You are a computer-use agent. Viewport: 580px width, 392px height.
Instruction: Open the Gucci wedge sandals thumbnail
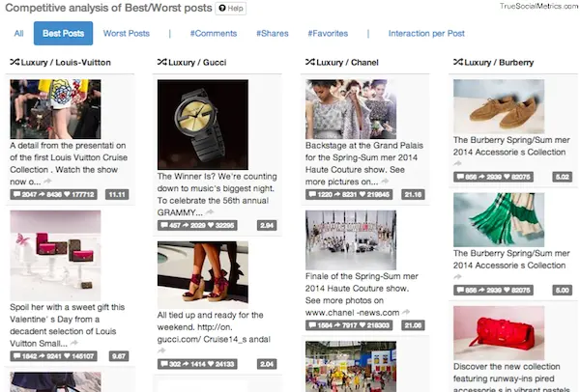(x=203, y=275)
